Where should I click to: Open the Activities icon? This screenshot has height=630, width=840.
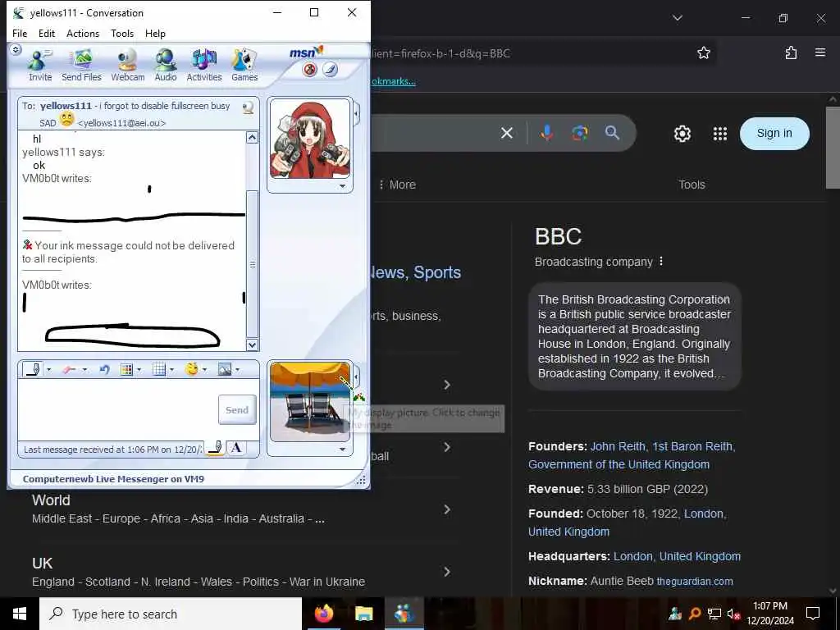pos(204,66)
